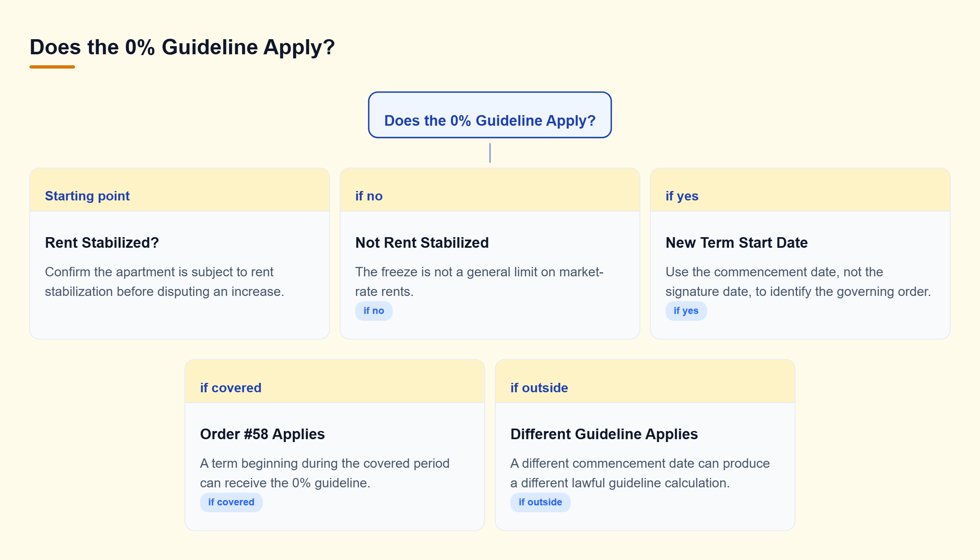
Task: Click the 'if covered' pill badge
Action: click(x=231, y=502)
